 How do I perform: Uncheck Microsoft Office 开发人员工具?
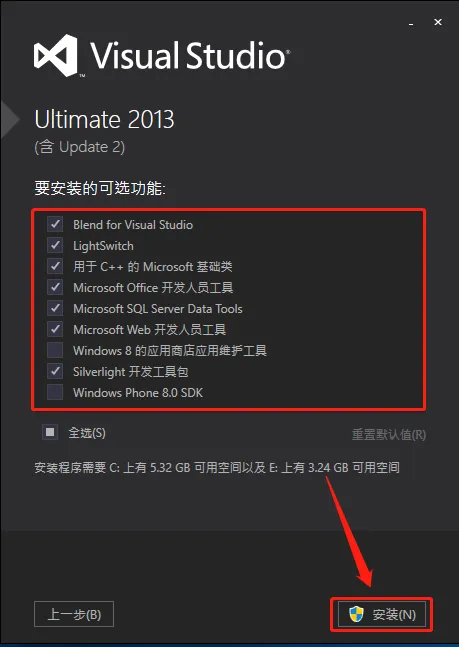click(x=55, y=287)
